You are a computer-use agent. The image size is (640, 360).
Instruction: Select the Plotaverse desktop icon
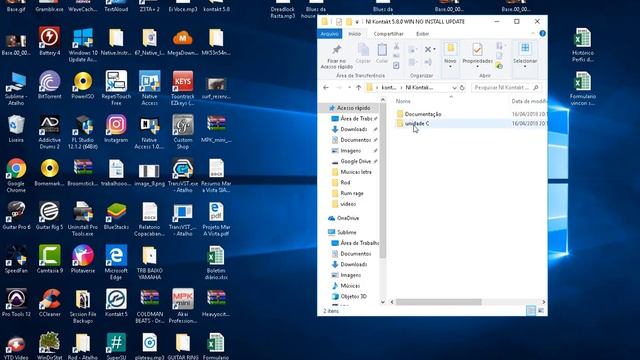click(x=83, y=259)
